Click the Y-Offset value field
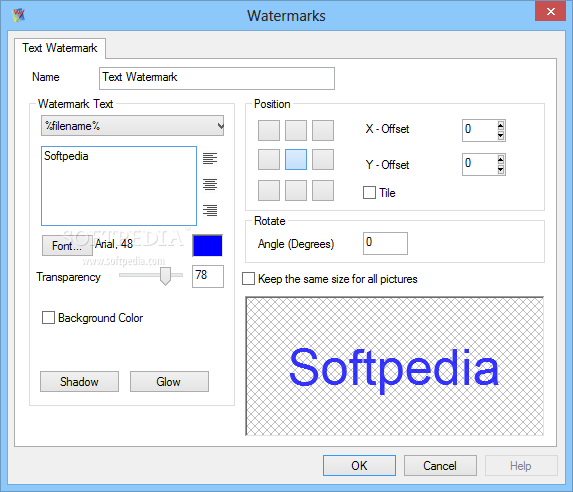Image resolution: width=573 pixels, height=492 pixels. (x=479, y=164)
